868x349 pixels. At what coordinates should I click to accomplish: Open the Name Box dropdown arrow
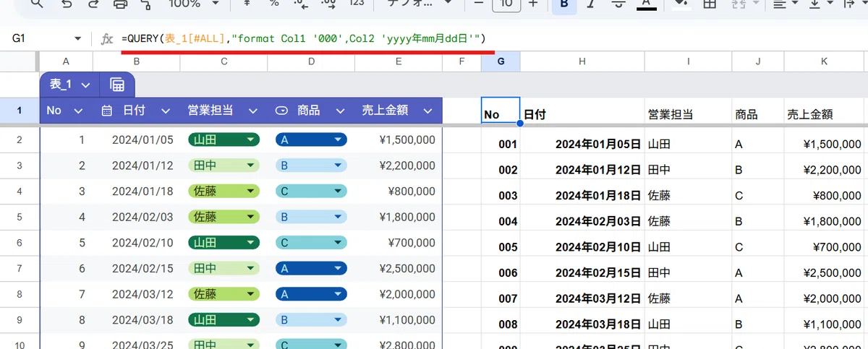78,39
